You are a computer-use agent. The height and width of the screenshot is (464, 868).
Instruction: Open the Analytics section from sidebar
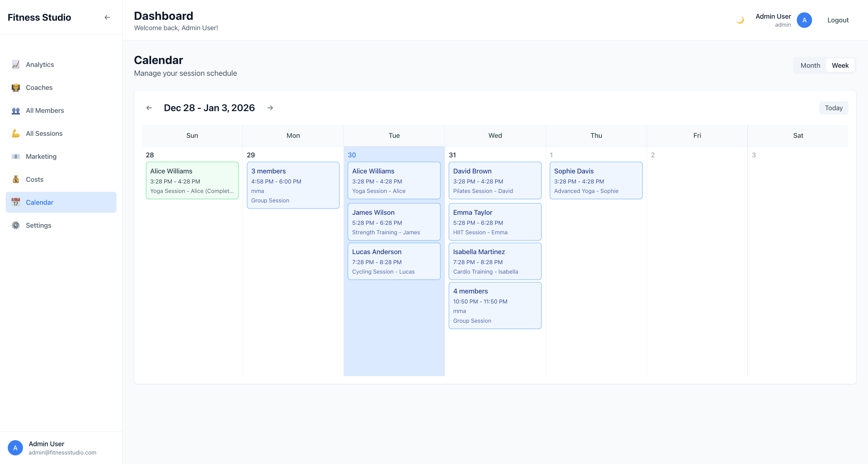40,64
